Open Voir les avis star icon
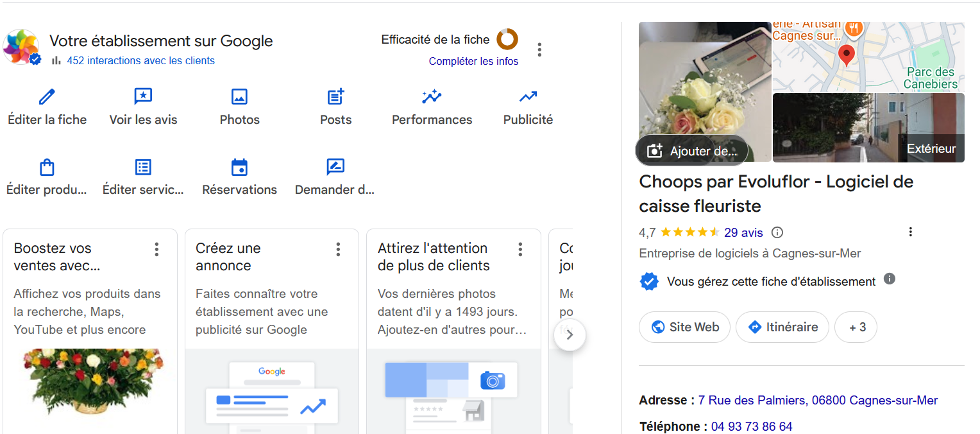 [x=143, y=97]
